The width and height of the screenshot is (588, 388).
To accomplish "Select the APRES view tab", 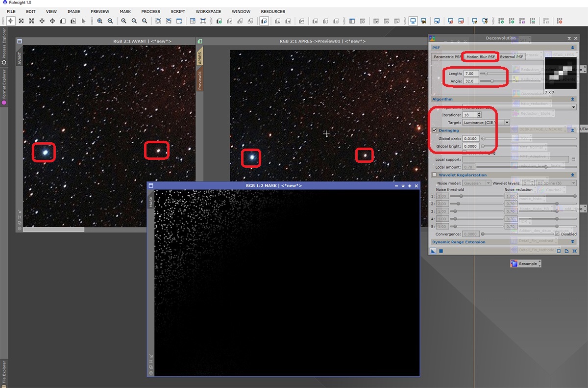I will click(199, 57).
